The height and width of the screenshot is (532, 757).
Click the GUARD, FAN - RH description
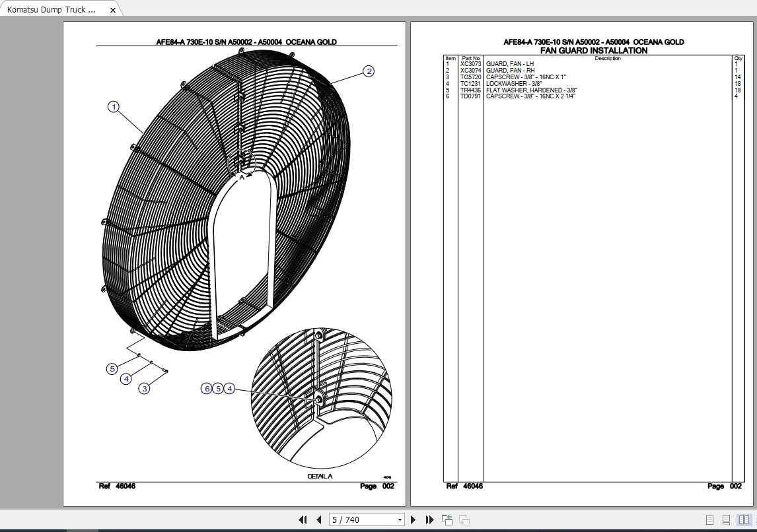pyautogui.click(x=511, y=71)
